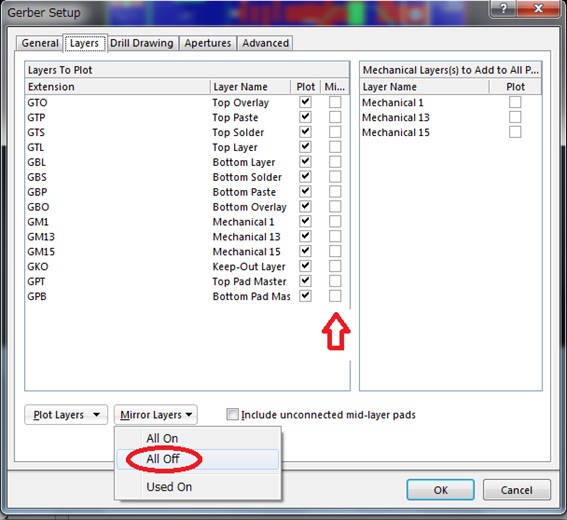Enable Mirror for Top Solder

[x=335, y=132]
